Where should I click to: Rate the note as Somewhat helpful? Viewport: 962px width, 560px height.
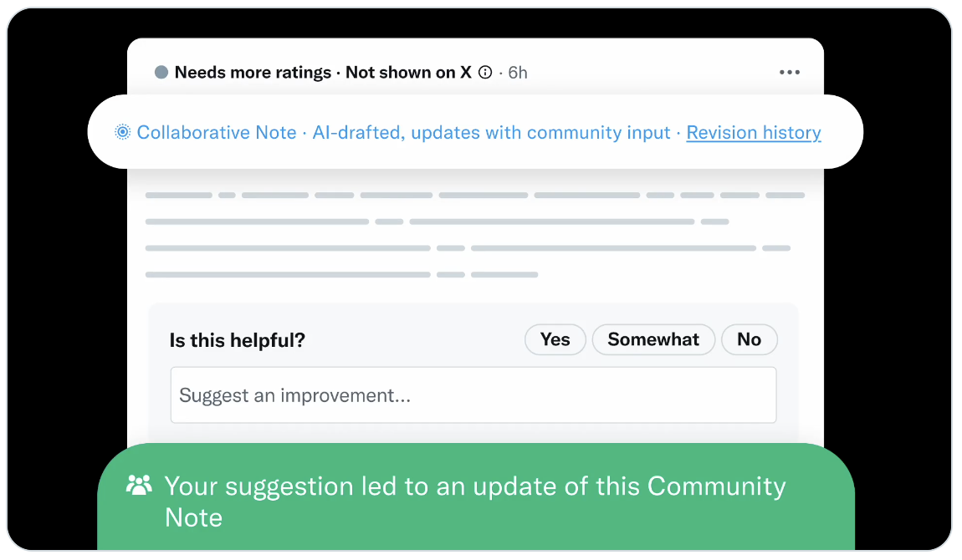[x=653, y=339]
